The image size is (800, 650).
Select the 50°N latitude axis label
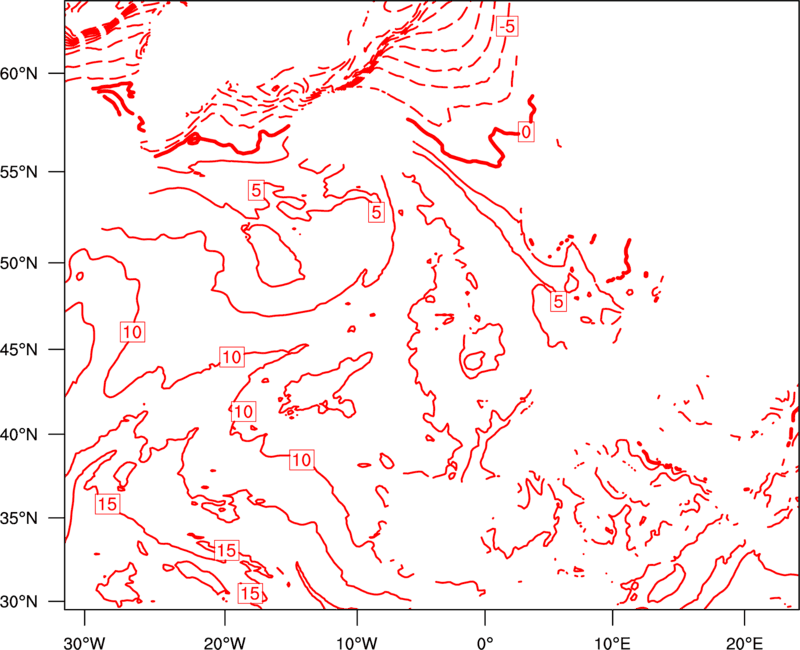pyautogui.click(x=19, y=263)
